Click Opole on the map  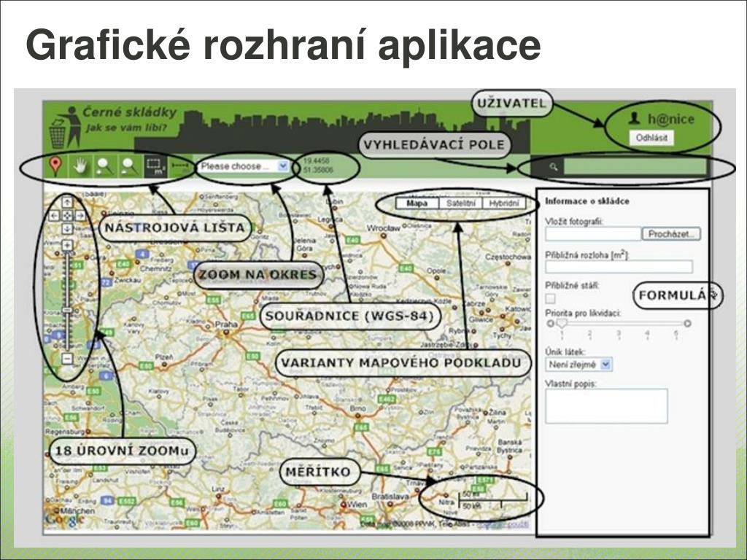[x=436, y=271]
